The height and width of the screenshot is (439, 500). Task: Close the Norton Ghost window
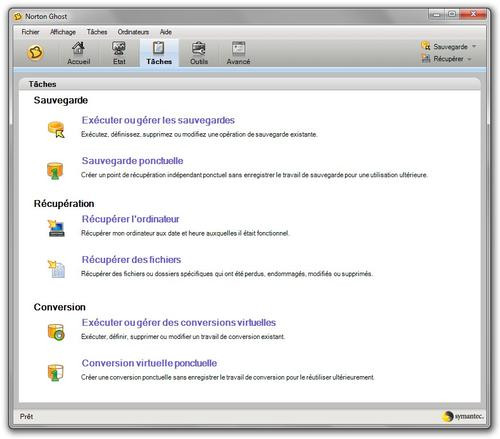click(473, 14)
